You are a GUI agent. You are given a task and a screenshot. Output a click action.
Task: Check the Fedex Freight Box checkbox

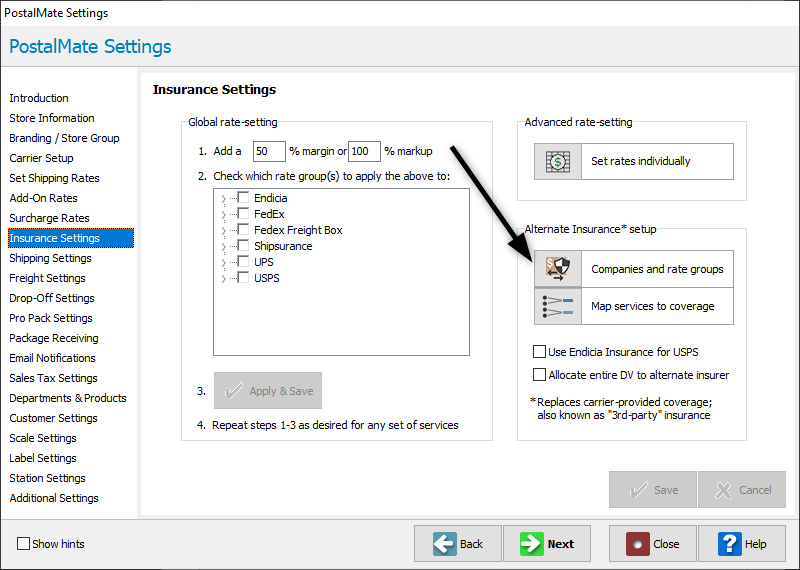pyautogui.click(x=243, y=230)
